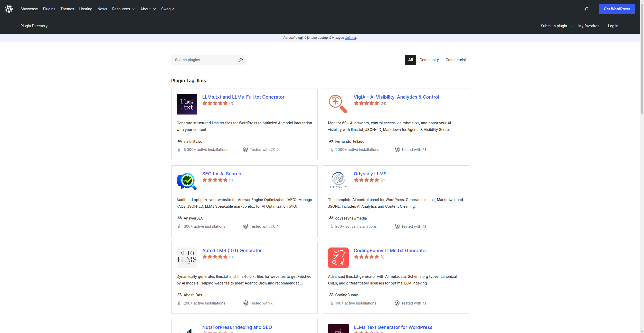The width and height of the screenshot is (644, 333).
Task: Click the author icon beside visibility.so
Action: coord(179,141)
